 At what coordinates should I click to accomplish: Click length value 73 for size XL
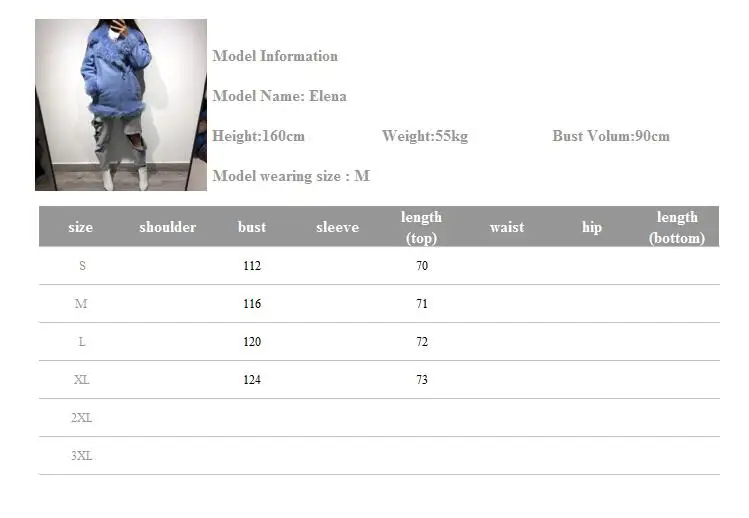422,379
